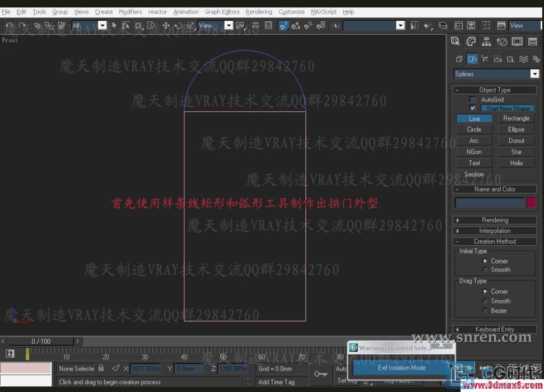This screenshot has height=392, width=544.
Task: Click the Spinner Snap icon
Action: pos(321,25)
